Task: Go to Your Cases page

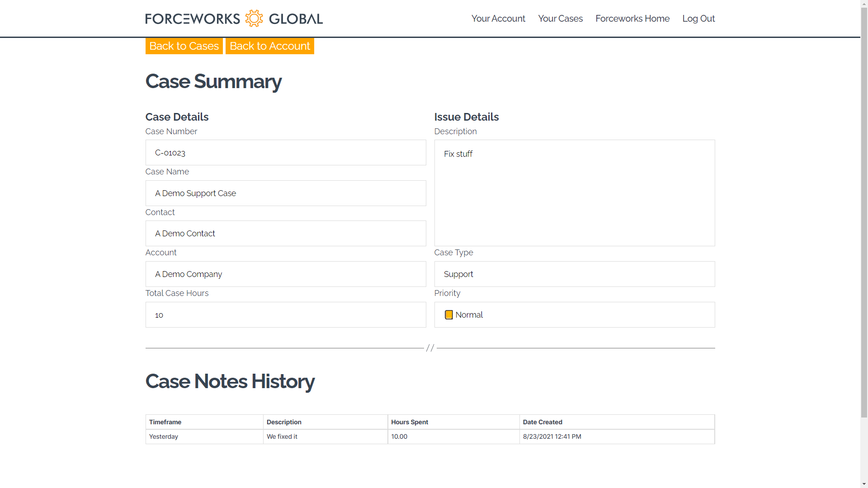Action: pos(560,19)
